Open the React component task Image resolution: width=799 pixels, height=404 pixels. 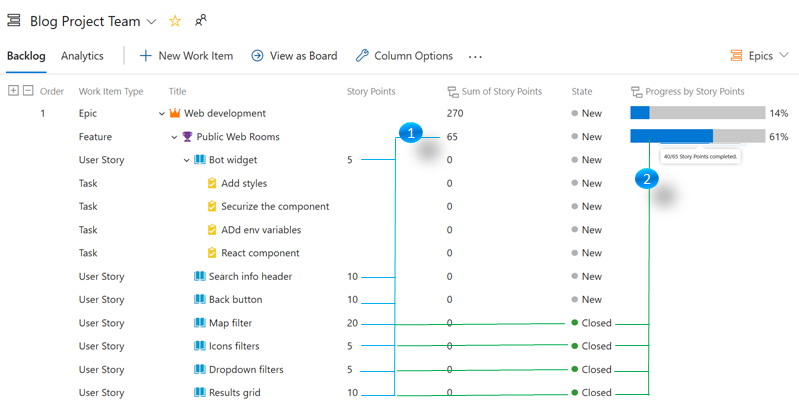click(260, 253)
